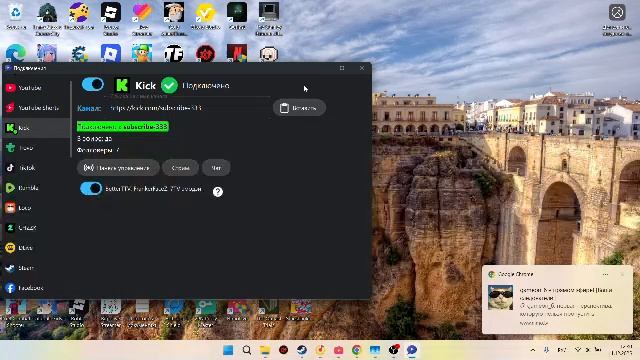Open the Windows Start menu
This screenshot has height=360, width=640.
click(x=228, y=350)
